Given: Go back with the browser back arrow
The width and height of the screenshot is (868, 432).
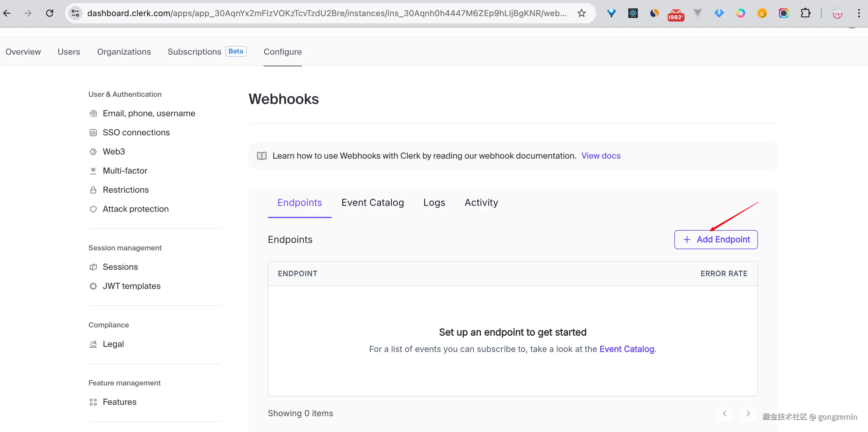Looking at the screenshot, I should pos(7,13).
